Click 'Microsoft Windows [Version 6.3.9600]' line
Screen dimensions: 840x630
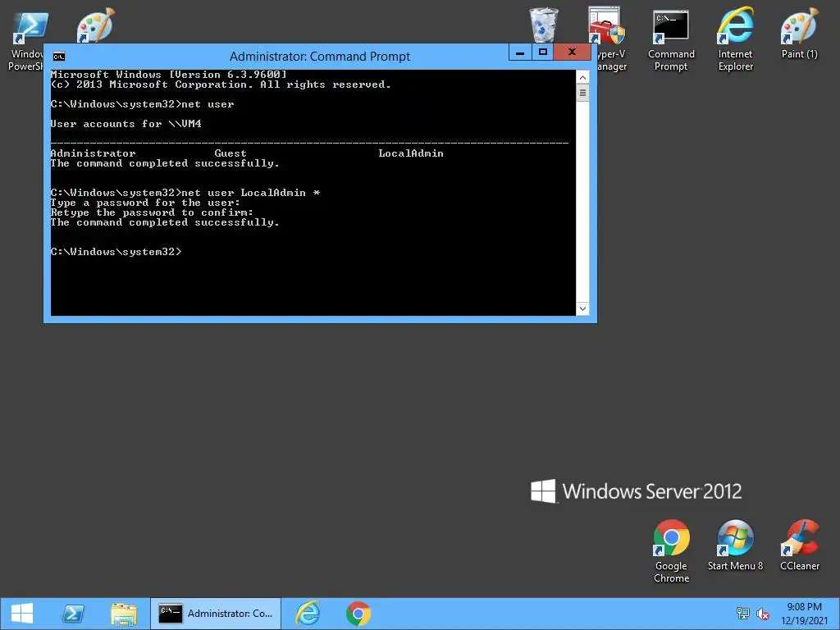[x=169, y=75]
